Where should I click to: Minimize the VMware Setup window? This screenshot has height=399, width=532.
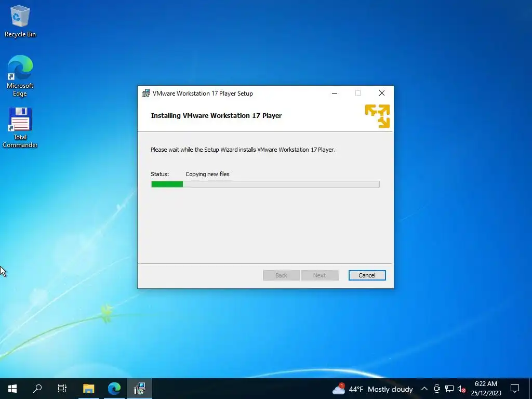pyautogui.click(x=335, y=94)
